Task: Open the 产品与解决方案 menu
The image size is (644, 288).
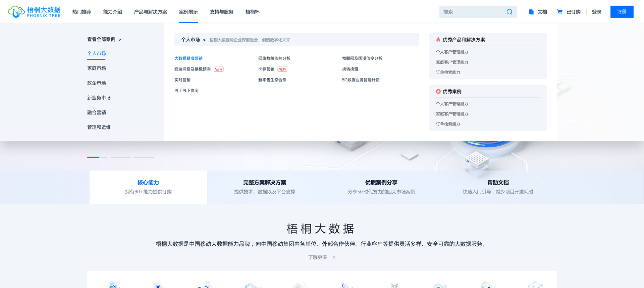Action: tap(151, 12)
